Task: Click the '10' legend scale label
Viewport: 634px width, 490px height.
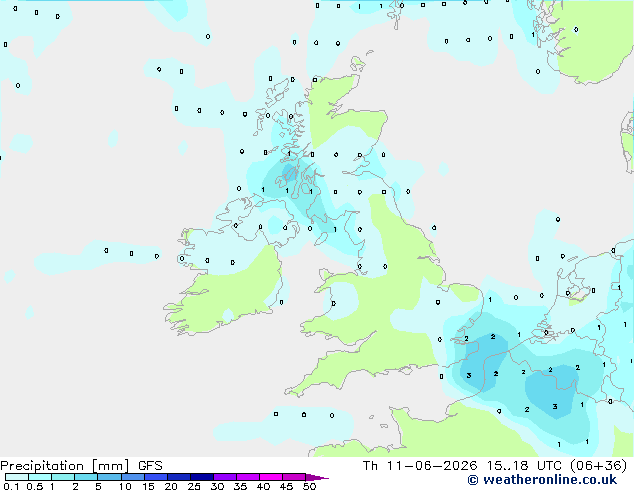Action: click(x=125, y=486)
